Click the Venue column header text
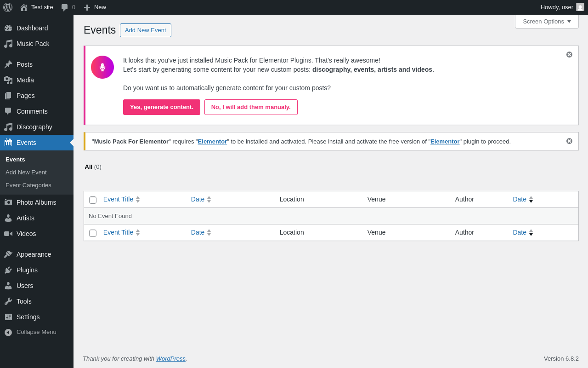 [x=377, y=199]
